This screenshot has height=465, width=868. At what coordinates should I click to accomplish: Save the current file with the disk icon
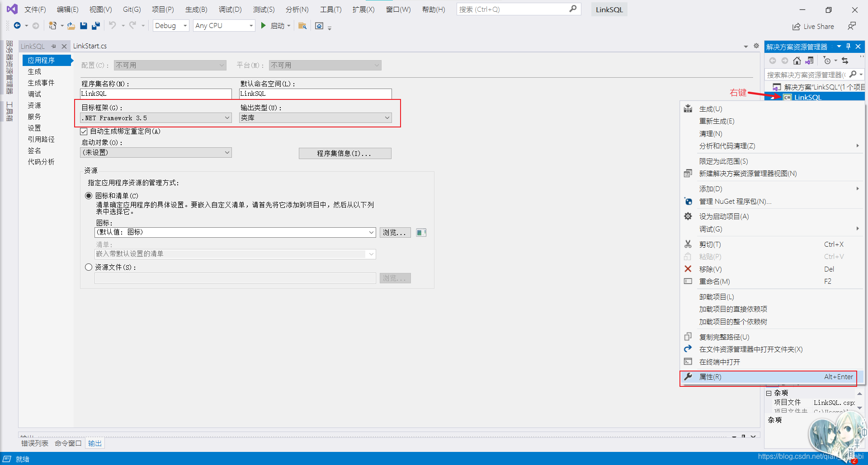83,26
